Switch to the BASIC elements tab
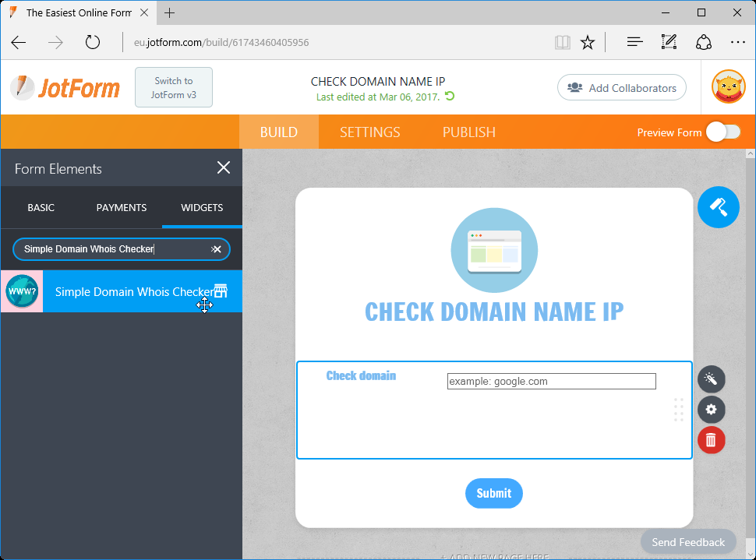756x560 pixels. click(x=41, y=207)
